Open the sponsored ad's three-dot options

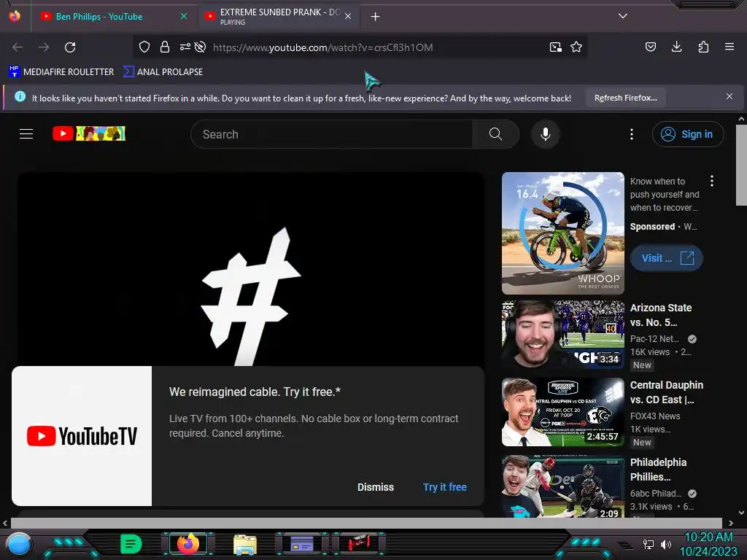pos(712,181)
